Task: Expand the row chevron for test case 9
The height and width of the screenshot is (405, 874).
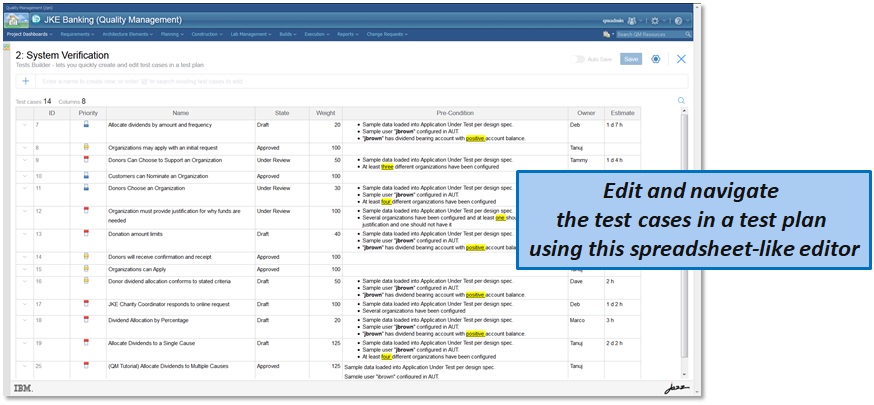Action: (x=25, y=160)
